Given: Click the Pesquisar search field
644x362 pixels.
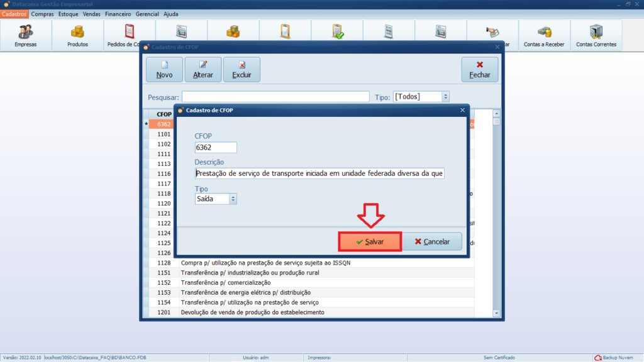Looking at the screenshot, I should [x=275, y=97].
